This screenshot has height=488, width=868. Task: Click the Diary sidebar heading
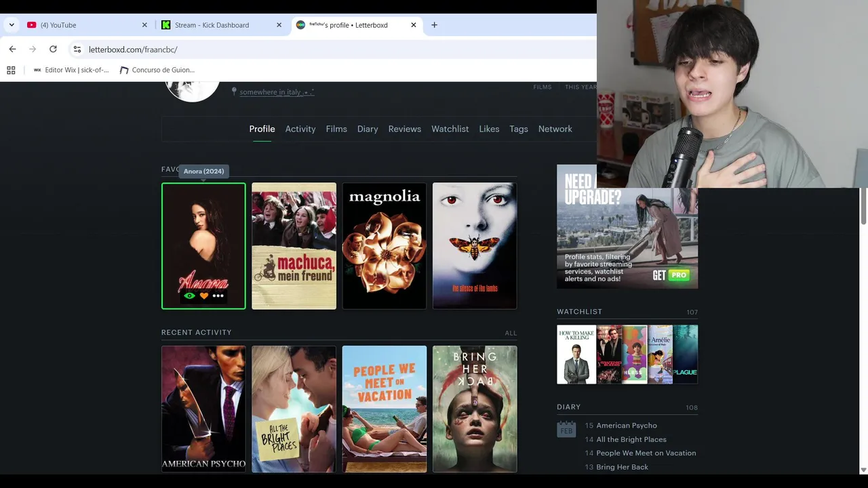(x=569, y=407)
